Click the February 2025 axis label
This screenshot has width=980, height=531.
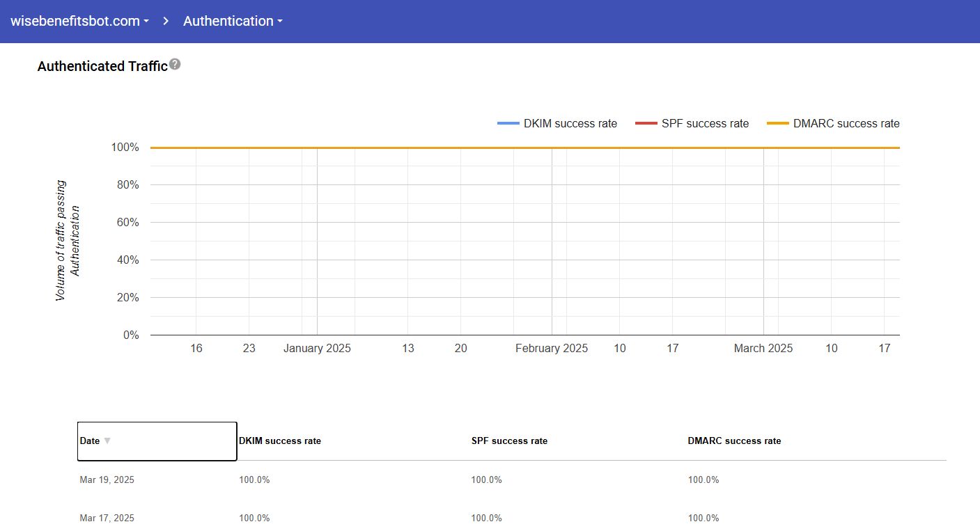pyautogui.click(x=552, y=348)
